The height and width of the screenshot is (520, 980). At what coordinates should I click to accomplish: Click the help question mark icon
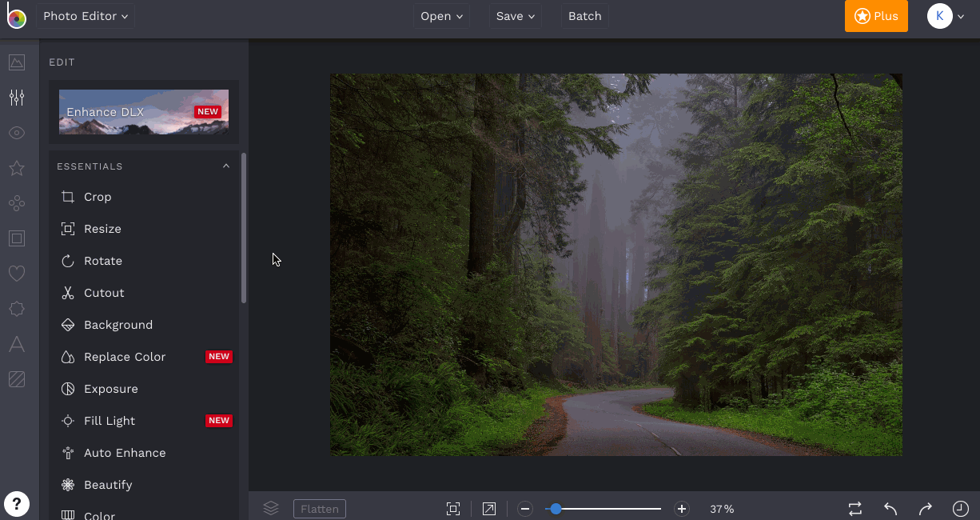[17, 504]
